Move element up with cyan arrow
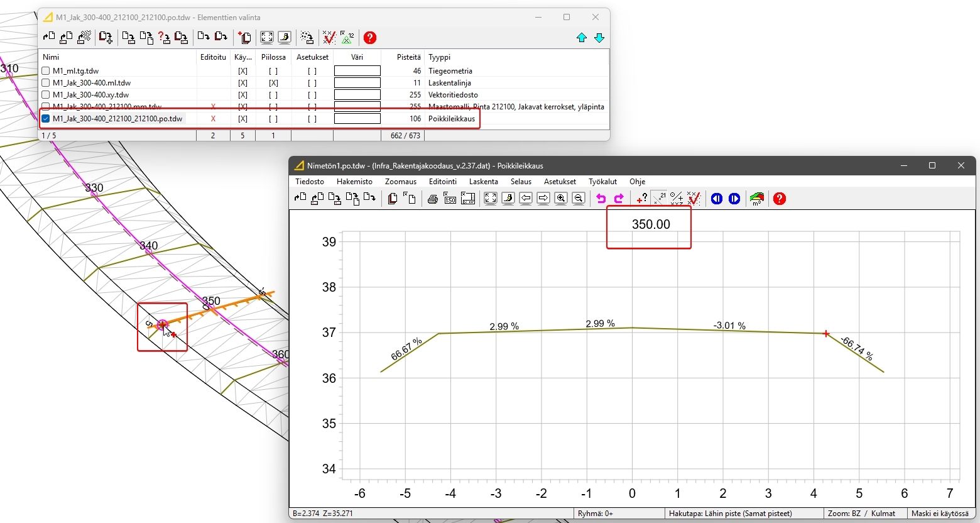 [582, 38]
